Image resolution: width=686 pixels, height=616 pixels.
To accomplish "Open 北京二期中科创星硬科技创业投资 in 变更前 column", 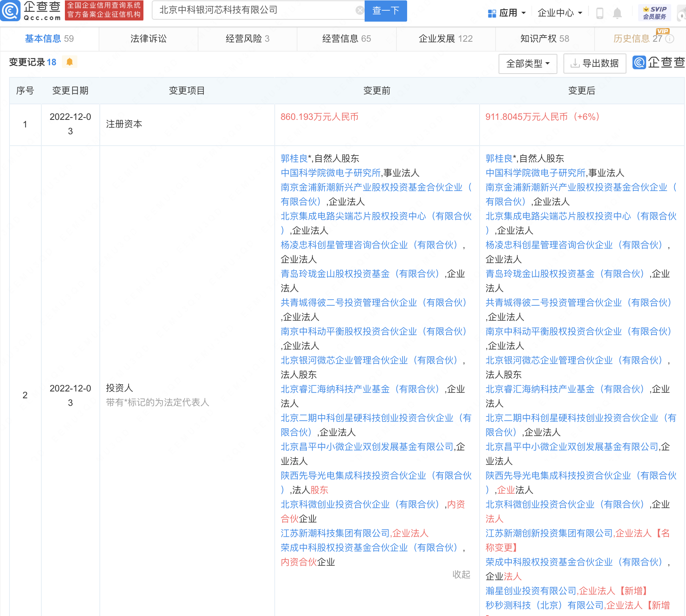I will click(x=376, y=425).
